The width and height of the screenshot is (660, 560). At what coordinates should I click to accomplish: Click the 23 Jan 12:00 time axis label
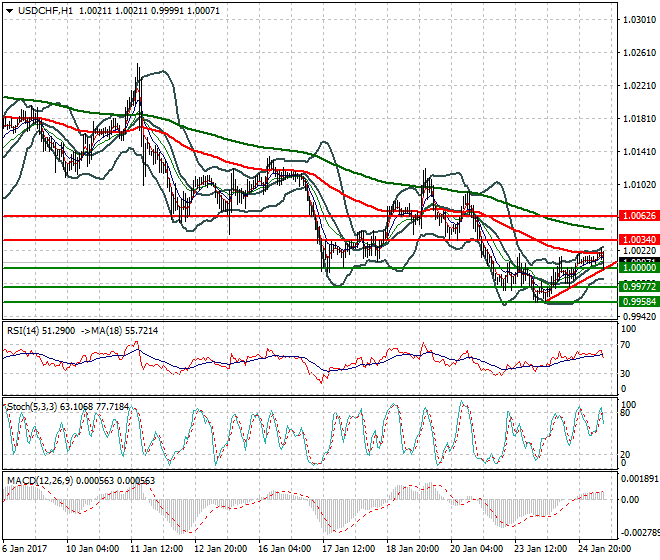click(x=540, y=549)
